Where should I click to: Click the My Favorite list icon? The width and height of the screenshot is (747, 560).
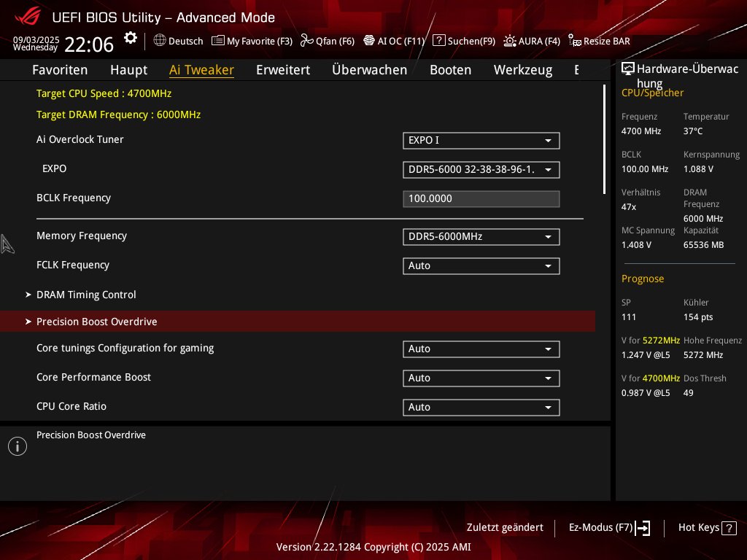(217, 41)
